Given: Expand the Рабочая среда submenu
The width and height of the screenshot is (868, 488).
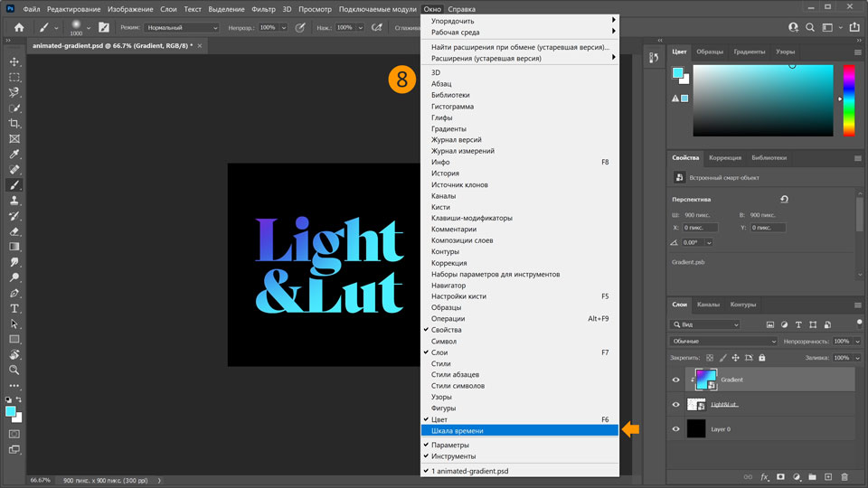Looking at the screenshot, I should pyautogui.click(x=520, y=33).
